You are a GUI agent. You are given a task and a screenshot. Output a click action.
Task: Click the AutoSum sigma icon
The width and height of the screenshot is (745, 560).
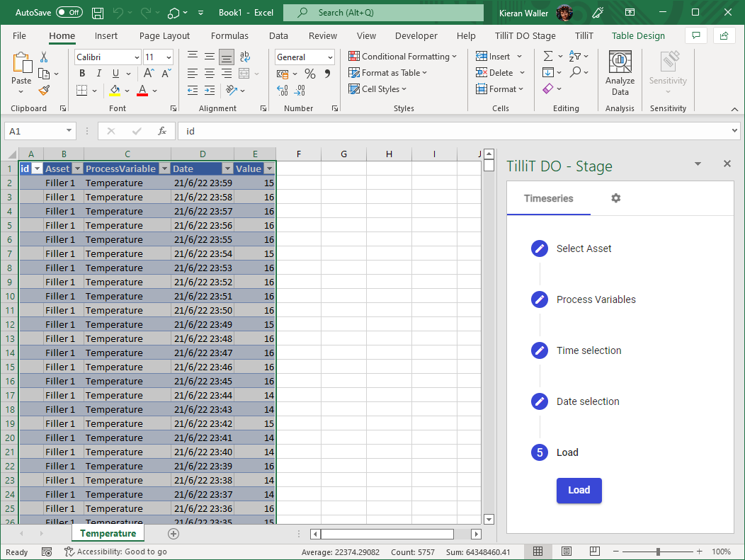point(548,56)
